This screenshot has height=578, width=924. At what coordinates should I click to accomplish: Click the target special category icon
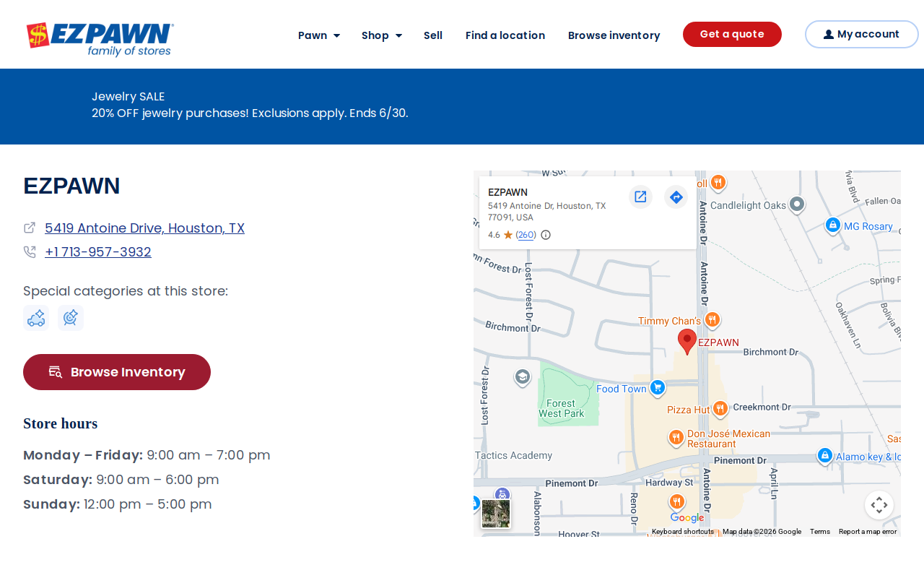pos(71,318)
